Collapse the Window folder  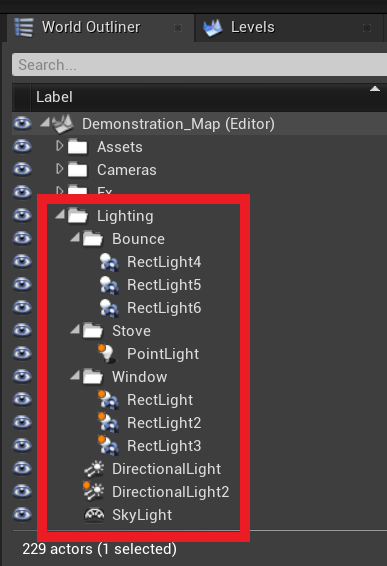tap(75, 375)
